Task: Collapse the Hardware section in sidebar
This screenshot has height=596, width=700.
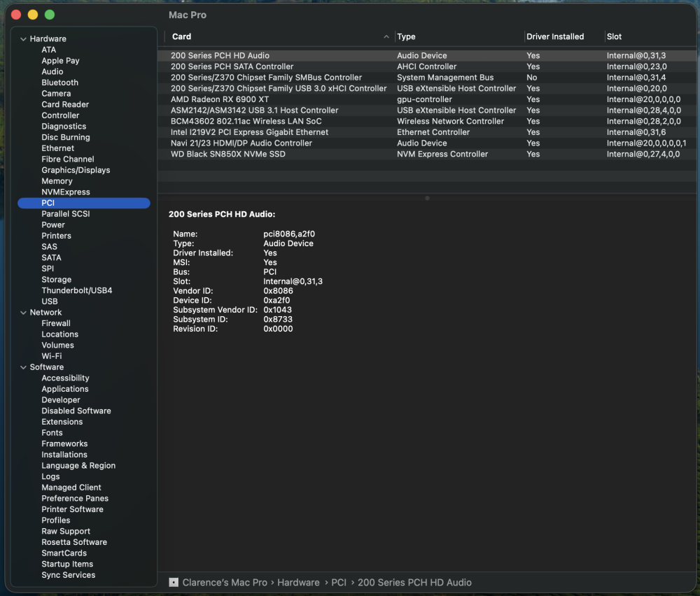Action: tap(23, 38)
